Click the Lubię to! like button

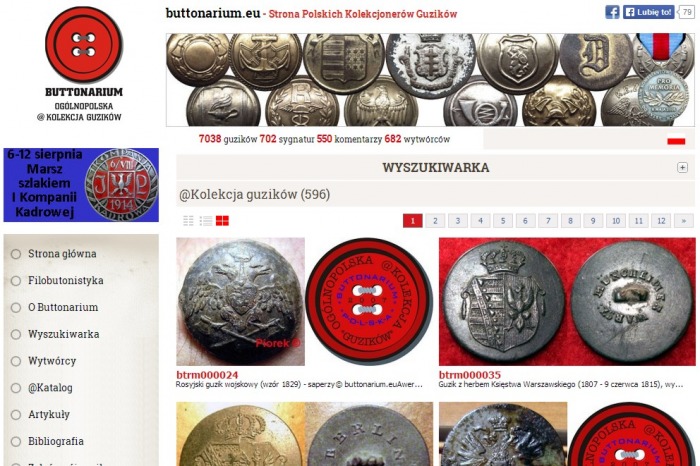pyautogui.click(x=649, y=12)
